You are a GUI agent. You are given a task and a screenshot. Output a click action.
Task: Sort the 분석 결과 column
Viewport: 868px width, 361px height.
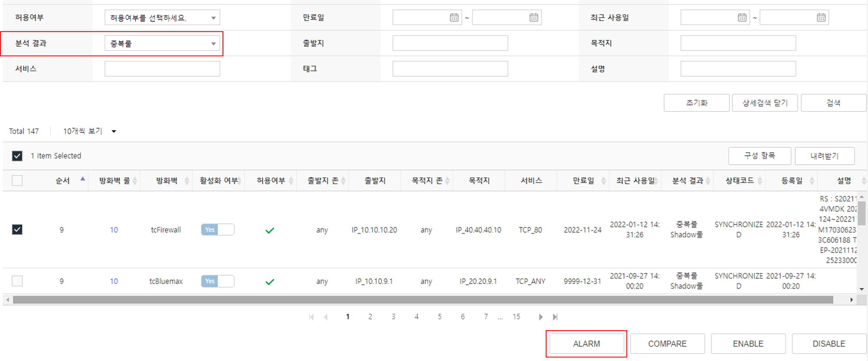[x=708, y=181]
